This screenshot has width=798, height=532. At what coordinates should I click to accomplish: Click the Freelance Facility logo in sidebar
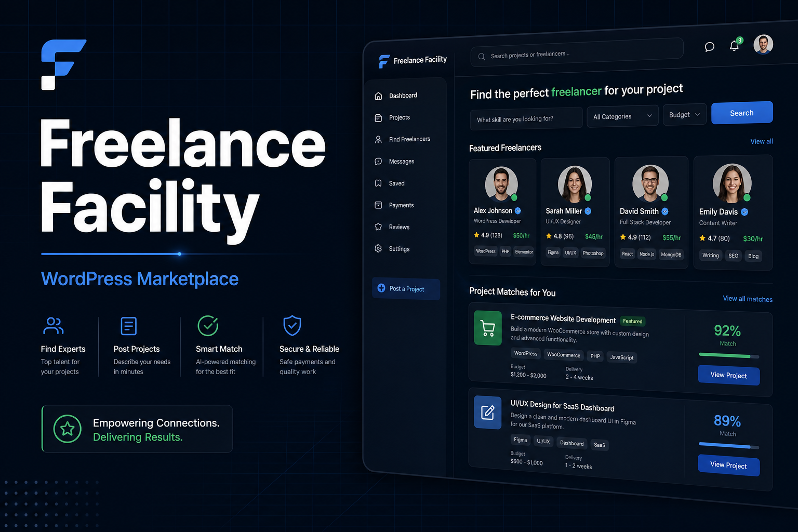413,61
